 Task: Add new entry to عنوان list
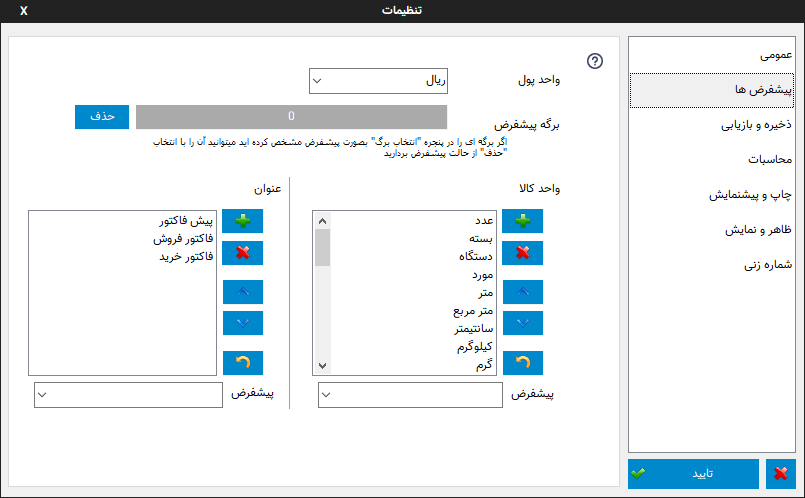pyautogui.click(x=242, y=221)
